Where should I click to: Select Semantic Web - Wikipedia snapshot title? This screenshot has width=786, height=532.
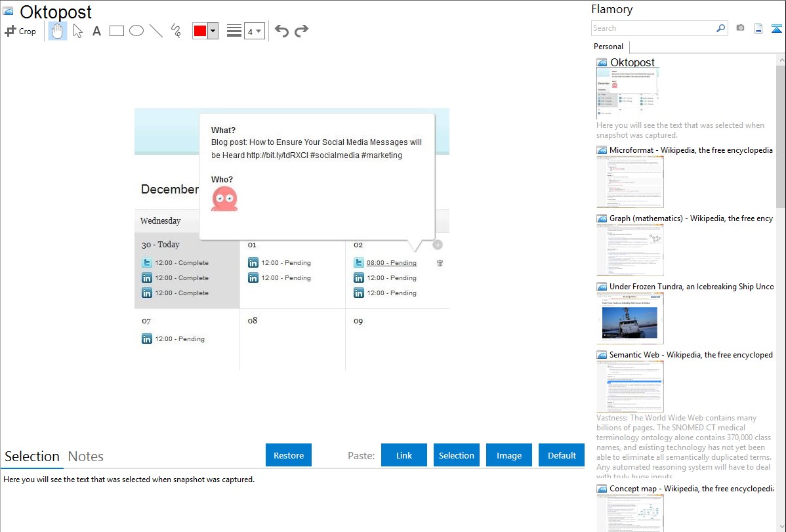tap(691, 354)
